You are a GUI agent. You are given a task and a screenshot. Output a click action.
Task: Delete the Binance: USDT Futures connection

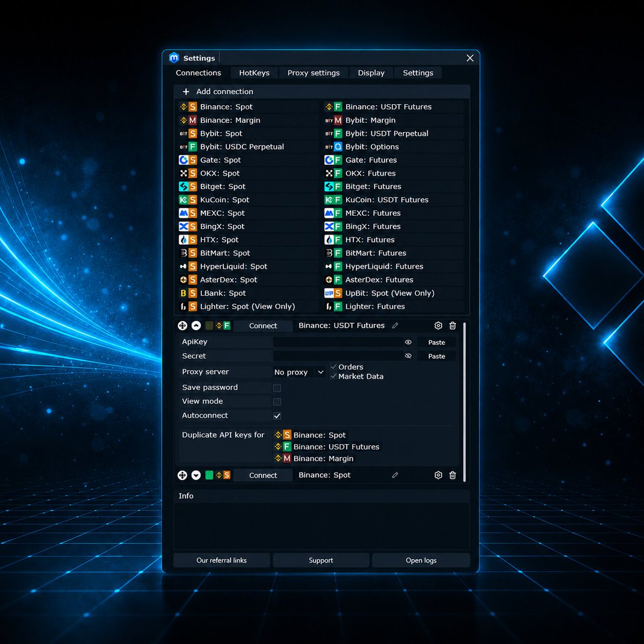[x=453, y=326]
